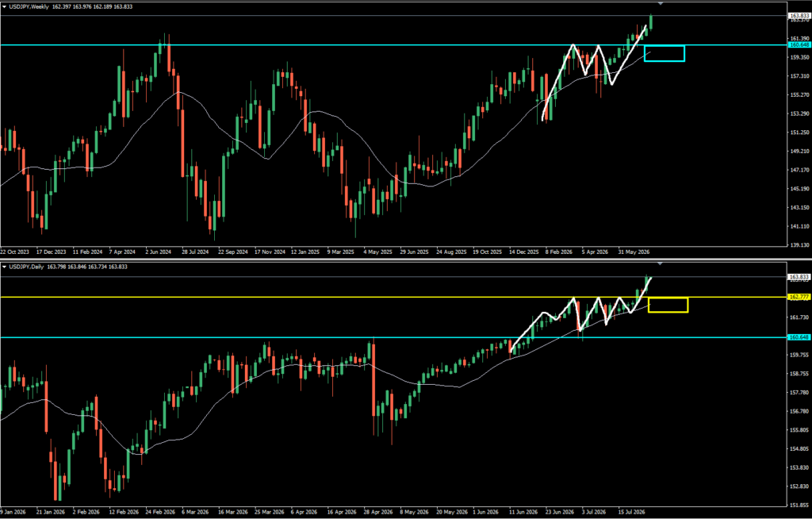This screenshot has height=519, width=812.
Task: Click the 'USDJPY,Daily' chart title text
Action: (x=26, y=267)
